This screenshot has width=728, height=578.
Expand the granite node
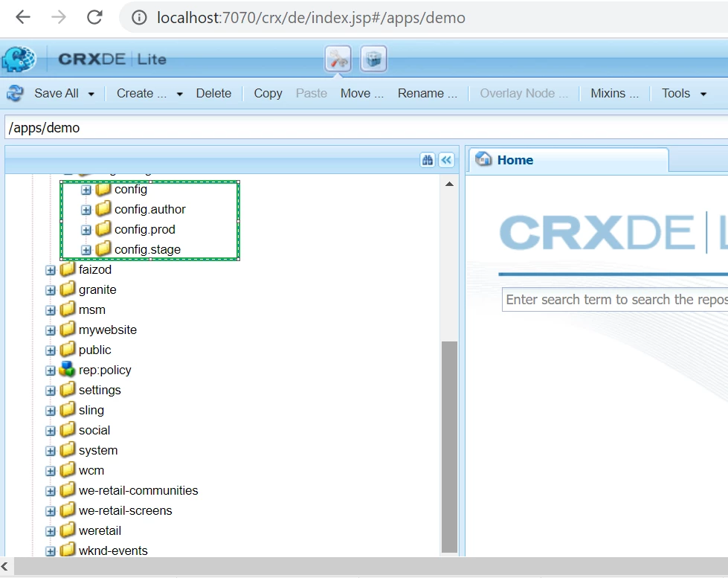[x=50, y=290]
